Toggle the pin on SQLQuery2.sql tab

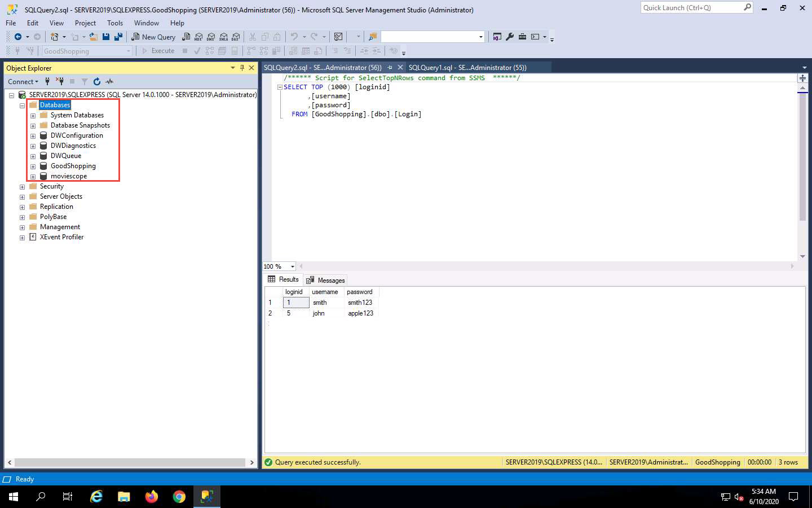tap(390, 67)
